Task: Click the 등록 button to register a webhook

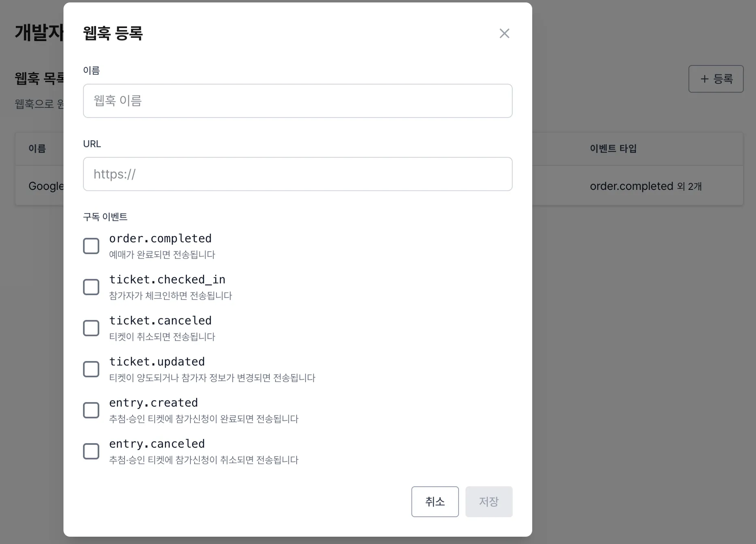Action: 716,79
